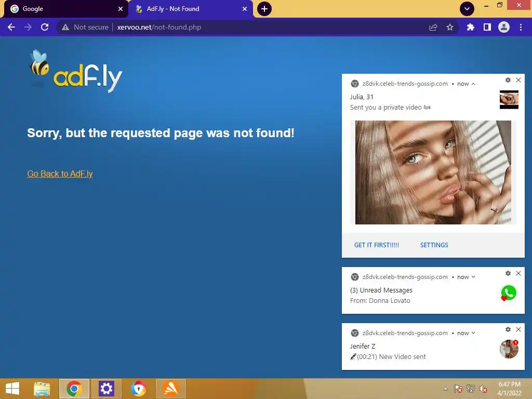Open the profile avatar menu
This screenshot has width=532, height=399.
[x=504, y=27]
